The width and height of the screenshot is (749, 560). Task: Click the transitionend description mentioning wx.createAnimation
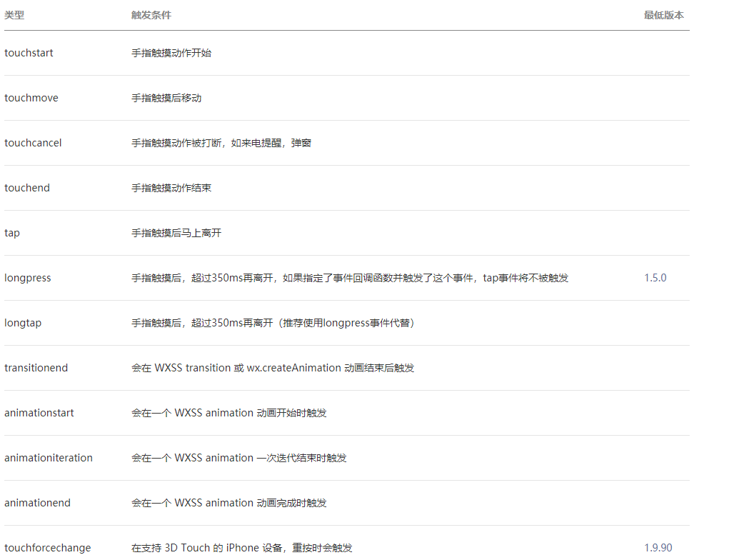(x=273, y=368)
